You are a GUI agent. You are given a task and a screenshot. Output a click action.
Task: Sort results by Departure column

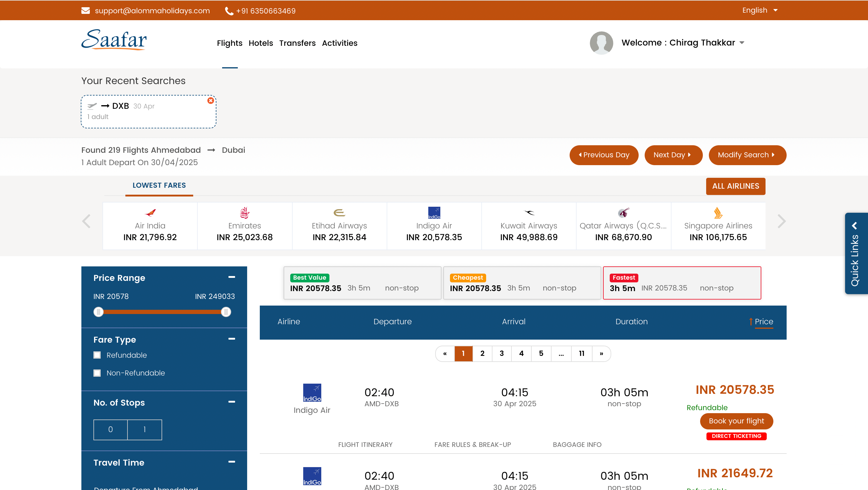pos(392,322)
